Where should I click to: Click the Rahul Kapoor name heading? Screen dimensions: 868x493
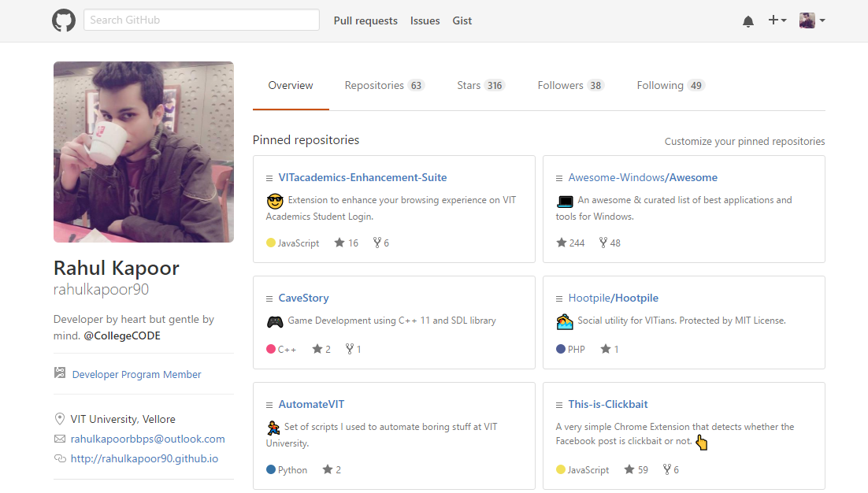point(117,269)
